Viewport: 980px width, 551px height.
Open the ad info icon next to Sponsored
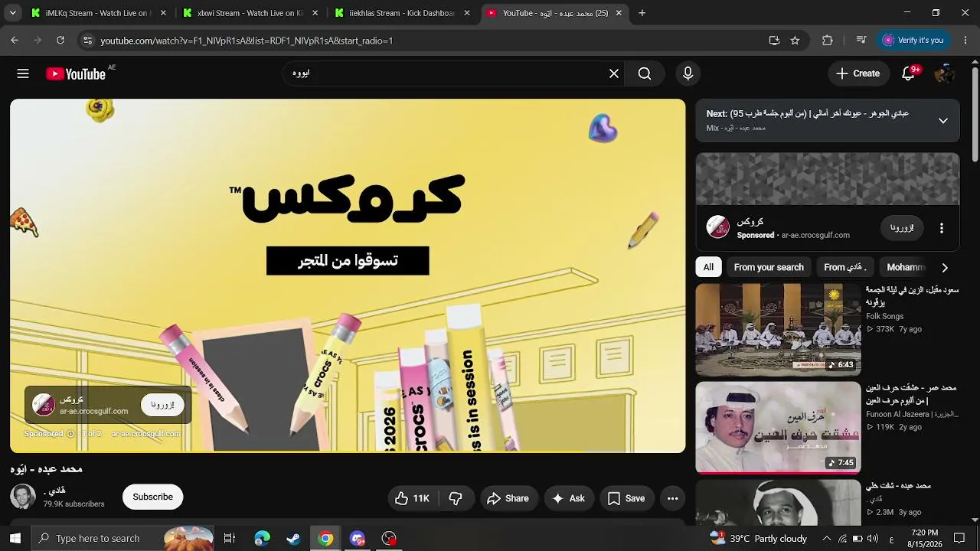70,434
